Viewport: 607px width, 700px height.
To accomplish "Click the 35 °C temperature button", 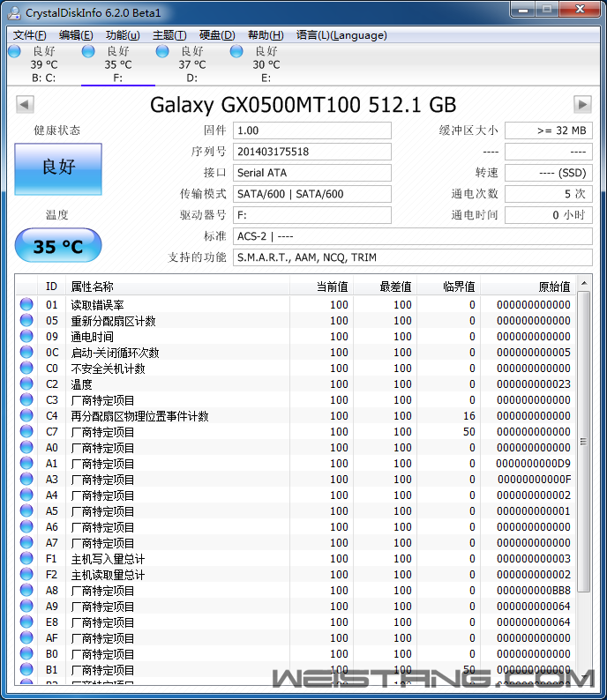I will [x=58, y=246].
